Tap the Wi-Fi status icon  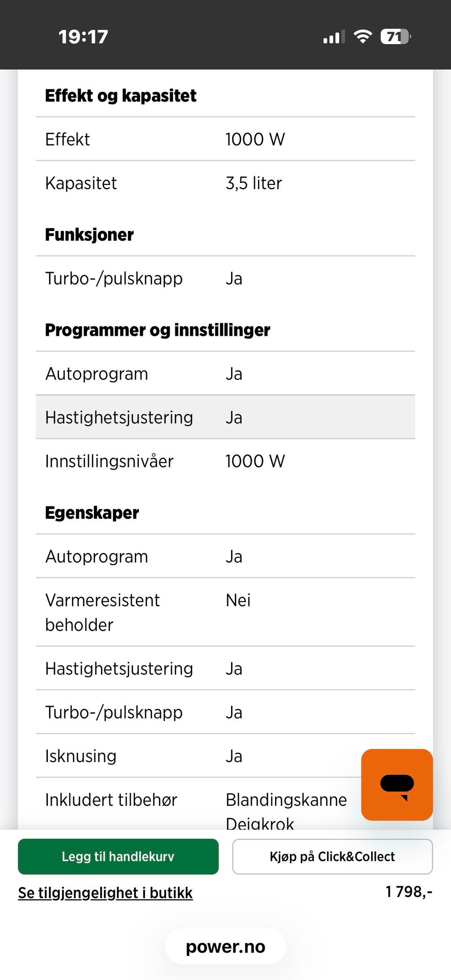point(362,37)
